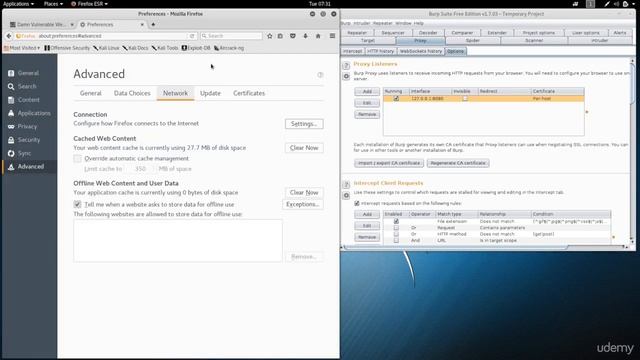Image resolution: width=640 pixels, height=360 pixels.
Task: Click the Exceptions button for offline data
Action: tap(302, 204)
